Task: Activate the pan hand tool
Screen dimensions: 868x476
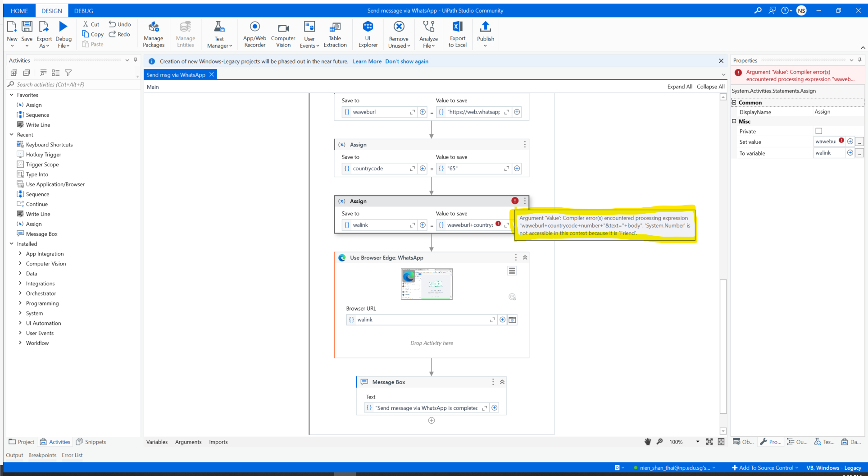Action: click(x=648, y=442)
